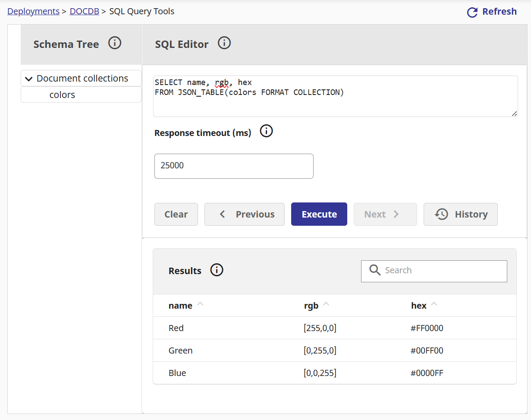Screen dimensions: 531x420
Task: Open the Response timeout info icon
Action: [x=267, y=131]
